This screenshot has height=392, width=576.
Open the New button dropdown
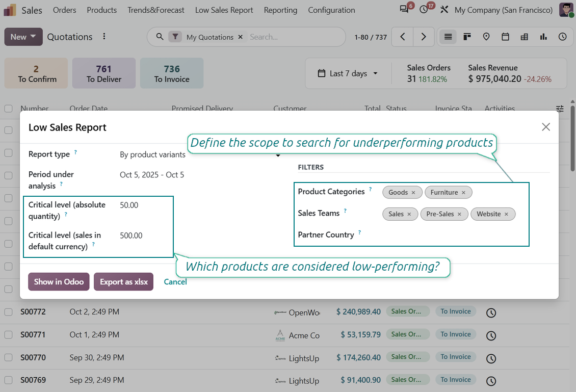pyautogui.click(x=23, y=37)
